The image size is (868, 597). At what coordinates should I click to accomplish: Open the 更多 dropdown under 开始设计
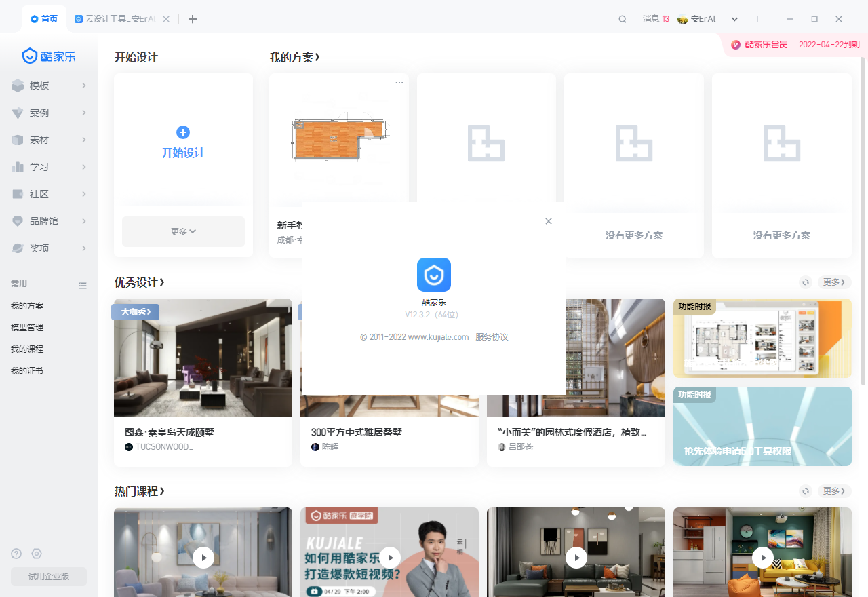183,231
